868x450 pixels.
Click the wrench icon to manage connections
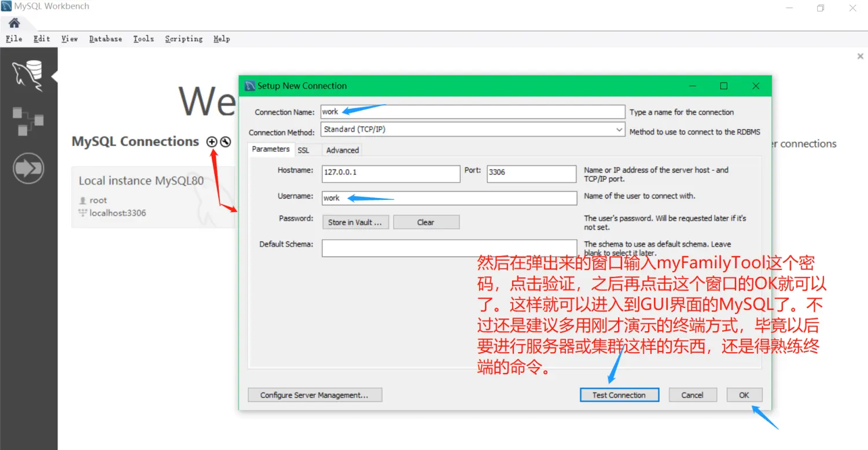click(226, 141)
